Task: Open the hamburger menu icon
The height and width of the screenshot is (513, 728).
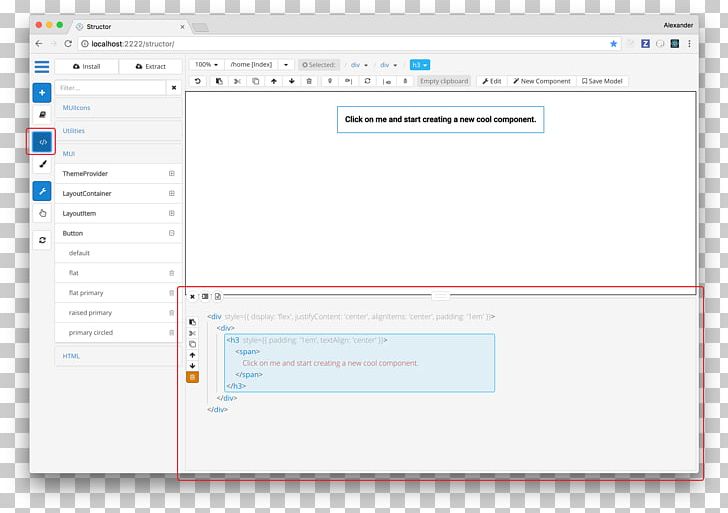Action: click(42, 67)
